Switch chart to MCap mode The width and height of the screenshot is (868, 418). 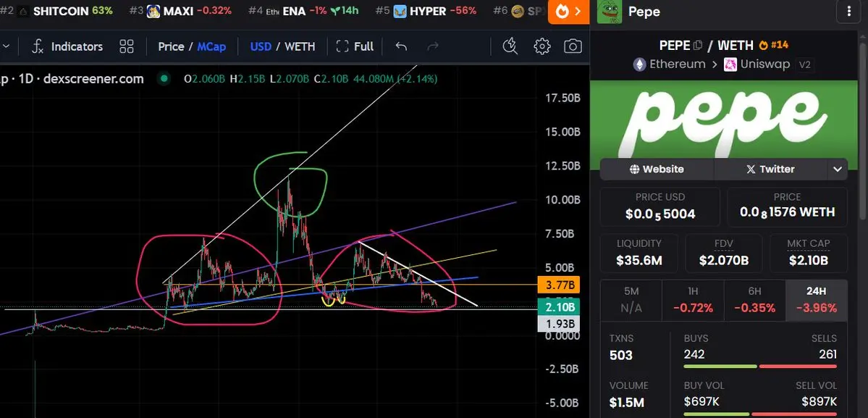tap(211, 46)
